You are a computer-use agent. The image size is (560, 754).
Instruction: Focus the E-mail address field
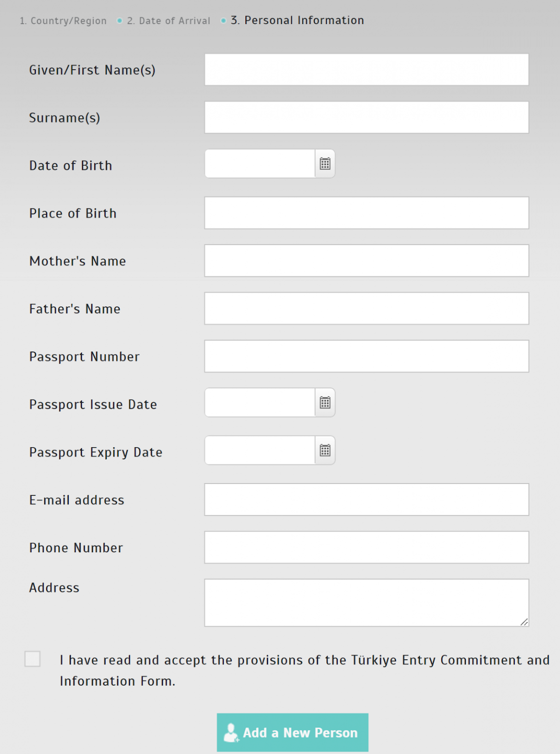tap(366, 500)
